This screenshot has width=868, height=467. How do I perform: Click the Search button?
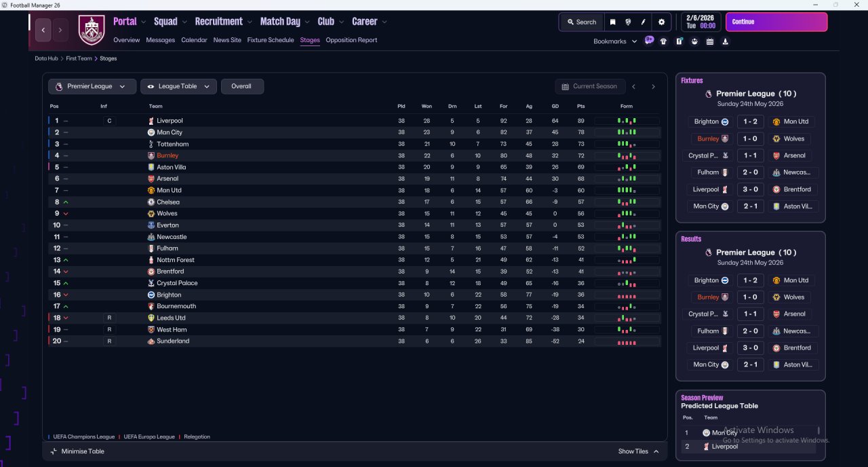[581, 22]
